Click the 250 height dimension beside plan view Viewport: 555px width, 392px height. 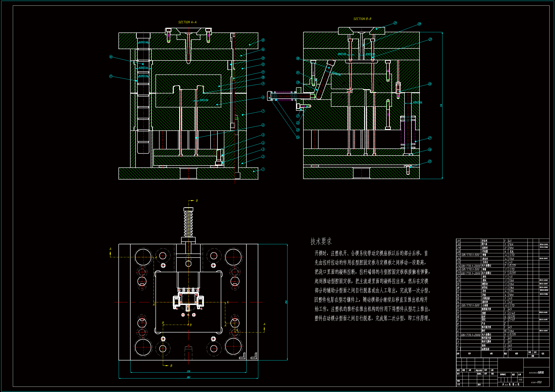pos(286,302)
